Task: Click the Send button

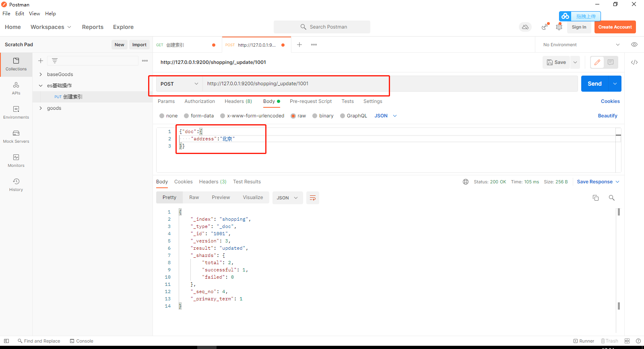Action: tap(594, 84)
